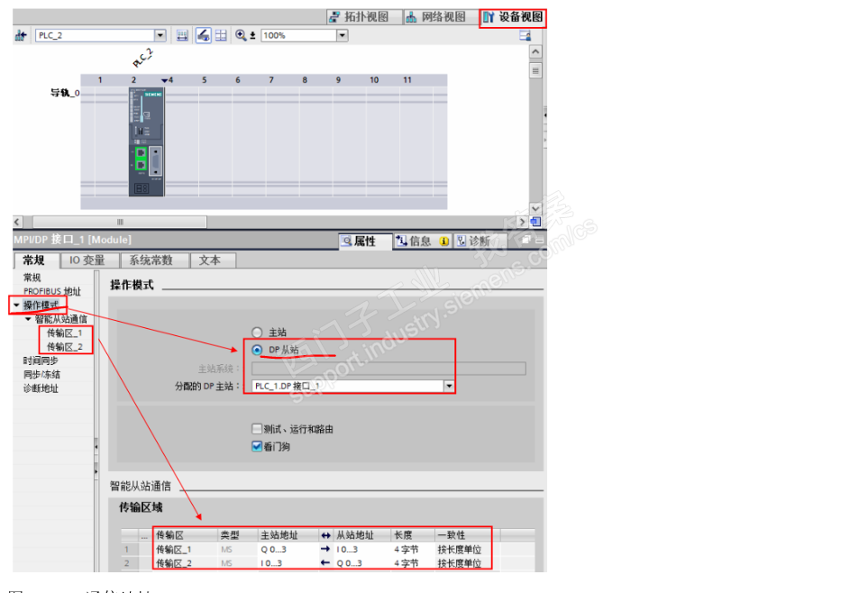Click the 主站地址 column header

[289, 534]
